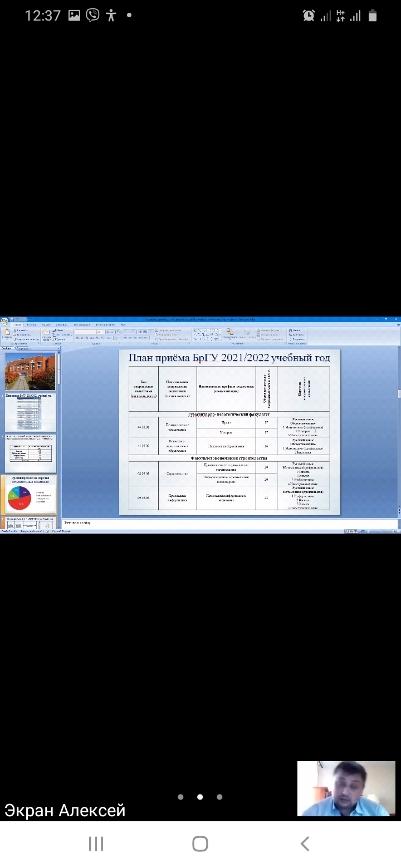Viewport: 401px width, 868px height.
Task: Click Найти in the editing group
Action: 295,330
